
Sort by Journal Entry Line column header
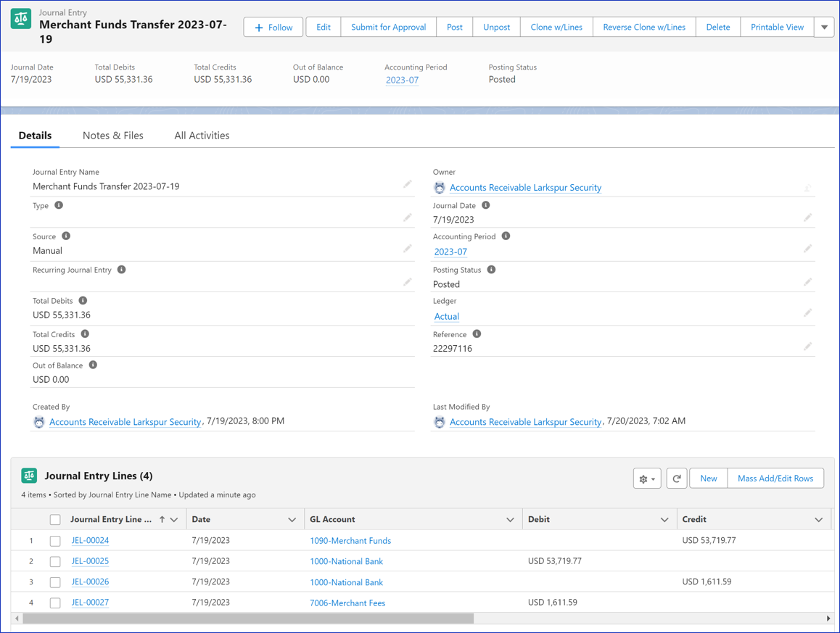(111, 519)
